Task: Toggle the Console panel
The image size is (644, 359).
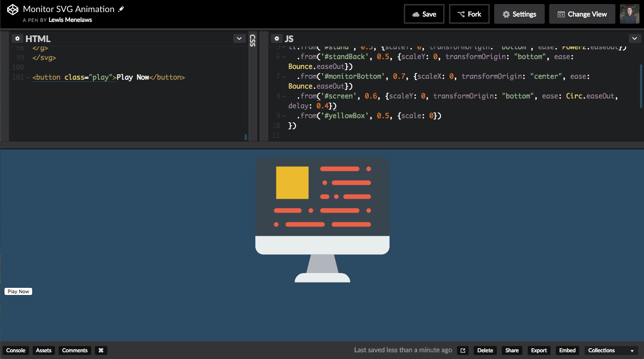Action: coord(16,350)
